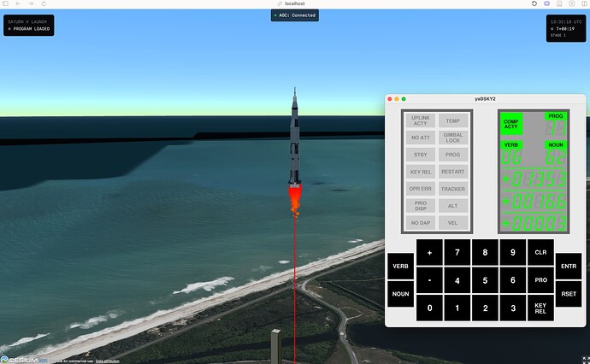The image size is (590, 364).
Task: Click the green VERB label on display
Action: [x=511, y=144]
